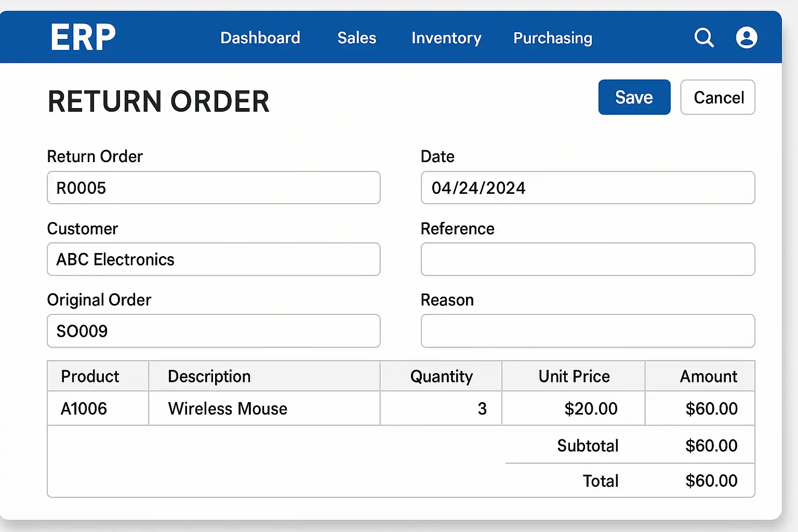Click the empty Reason field

pyautogui.click(x=588, y=331)
